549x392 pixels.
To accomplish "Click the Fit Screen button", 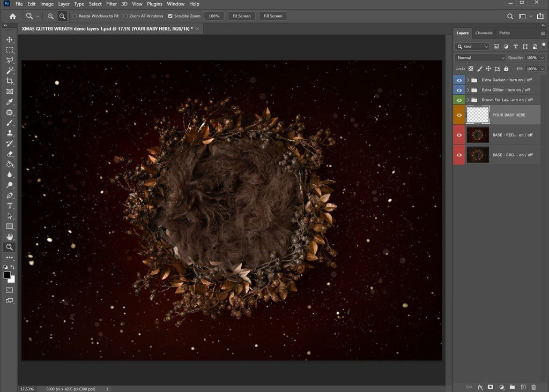I will coord(241,16).
